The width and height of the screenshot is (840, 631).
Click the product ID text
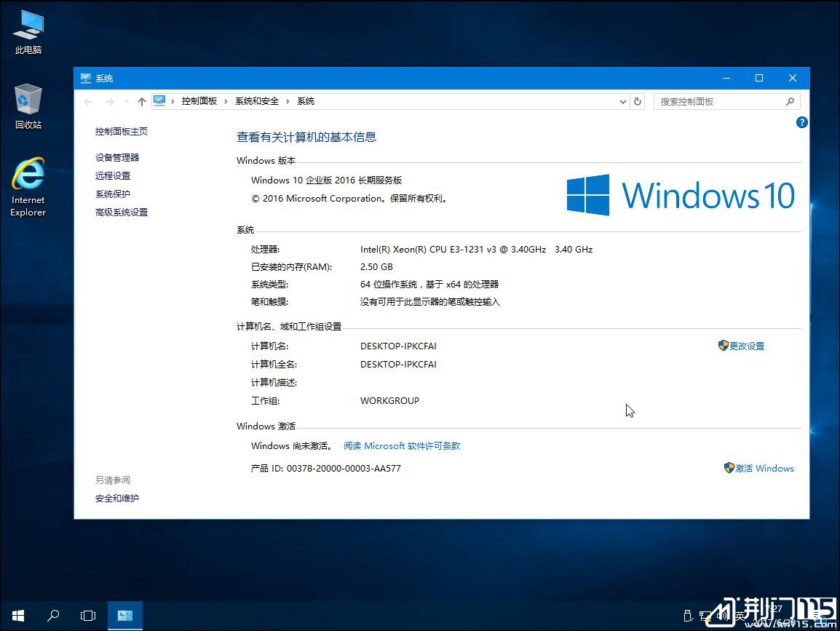(325, 468)
